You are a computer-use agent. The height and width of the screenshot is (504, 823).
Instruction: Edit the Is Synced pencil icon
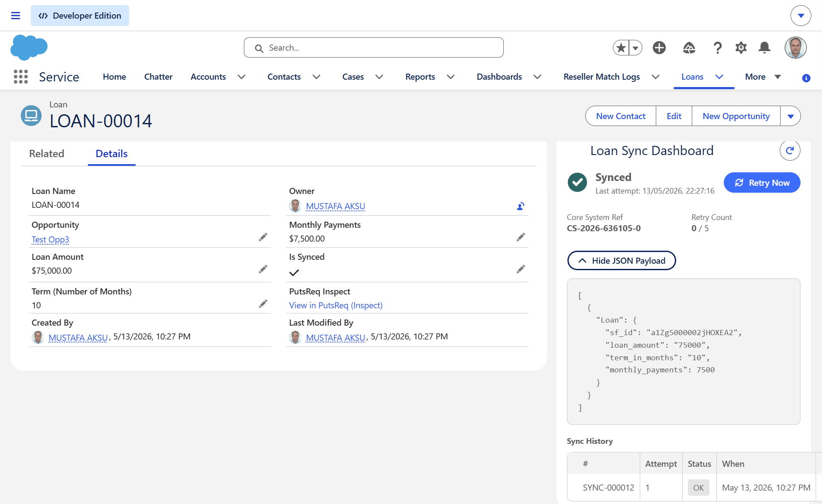(x=521, y=269)
